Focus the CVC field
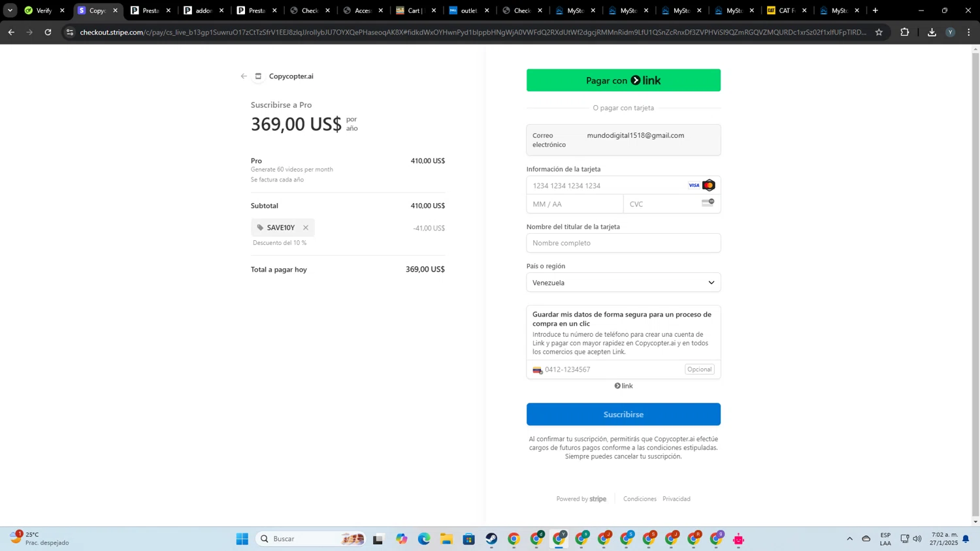Image resolution: width=980 pixels, height=551 pixels. click(x=672, y=204)
